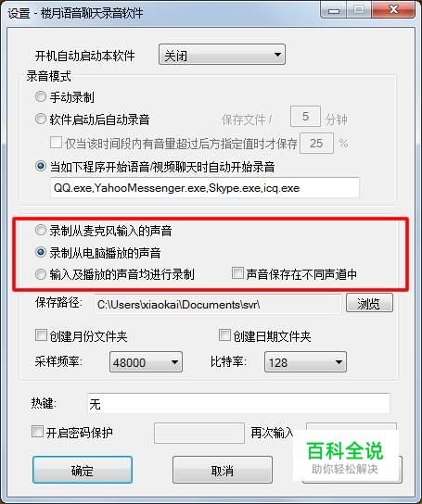Click the 取消 button
The width and height of the screenshot is (422, 504).
[x=223, y=470]
